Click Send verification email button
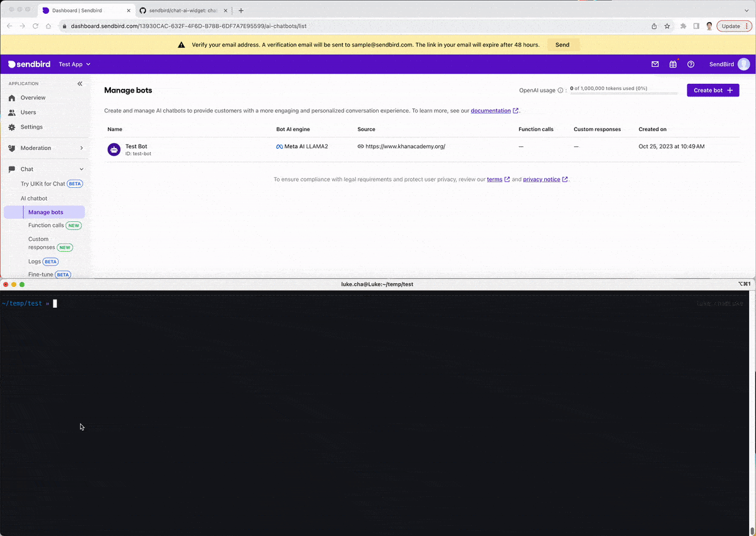Image resolution: width=756 pixels, height=536 pixels. (563, 45)
